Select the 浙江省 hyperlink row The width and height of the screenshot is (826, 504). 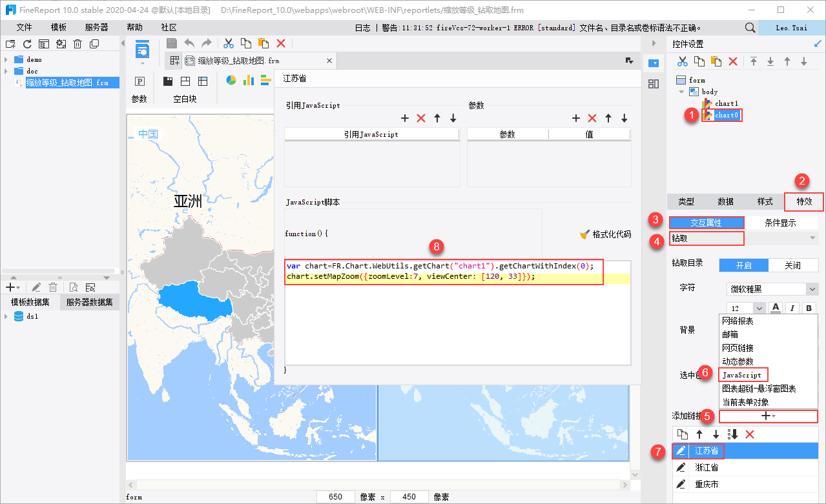point(745,467)
